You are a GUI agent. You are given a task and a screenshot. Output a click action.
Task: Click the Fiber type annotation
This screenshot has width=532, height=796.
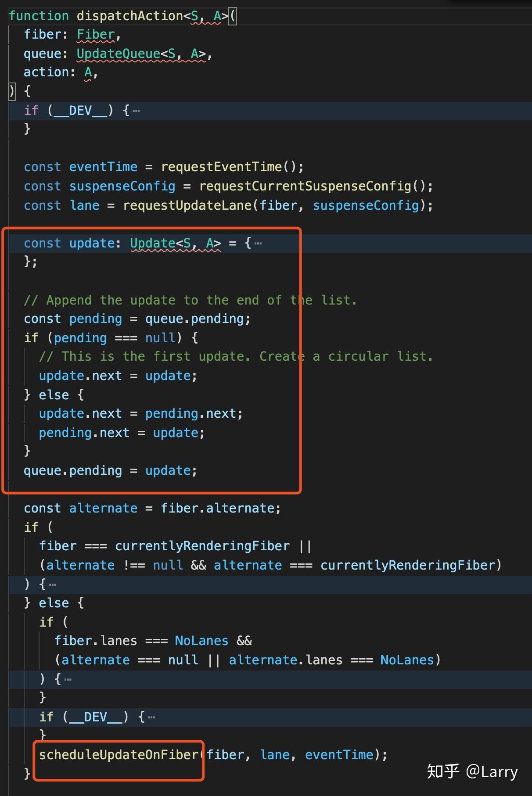(96, 35)
